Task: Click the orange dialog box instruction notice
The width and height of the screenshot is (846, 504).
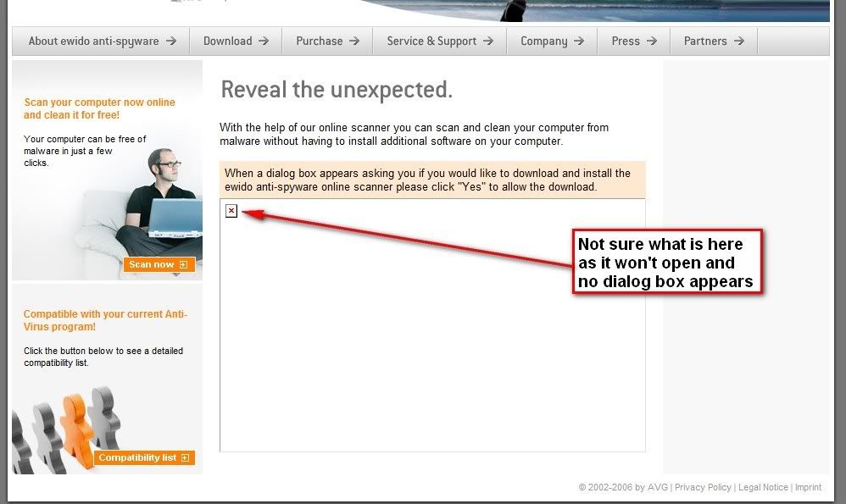Action: [x=432, y=180]
